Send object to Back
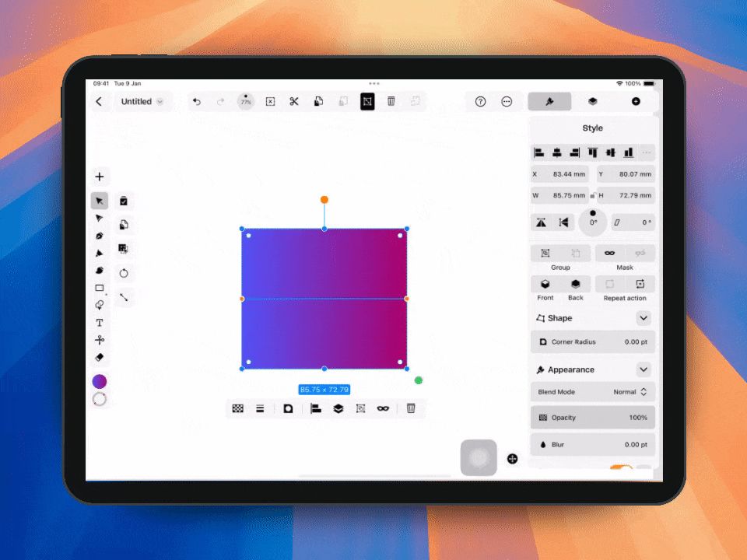The image size is (747, 560). [576, 285]
